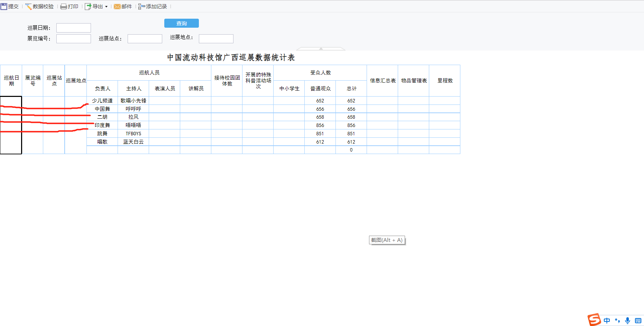This screenshot has width=644, height=326.
Task: Select the 二胡 cell
Action: [x=102, y=117]
